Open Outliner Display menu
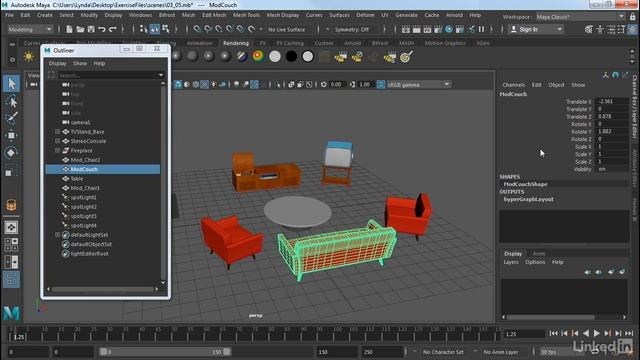The height and width of the screenshot is (360, 640). pyautogui.click(x=57, y=63)
